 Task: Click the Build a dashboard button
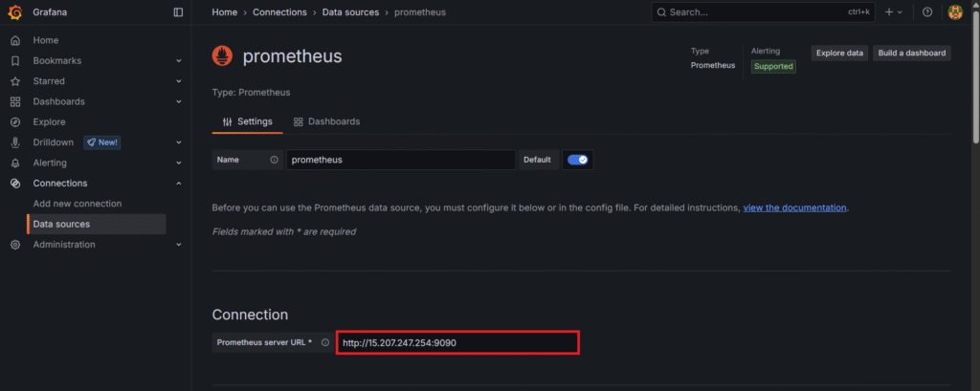[912, 54]
